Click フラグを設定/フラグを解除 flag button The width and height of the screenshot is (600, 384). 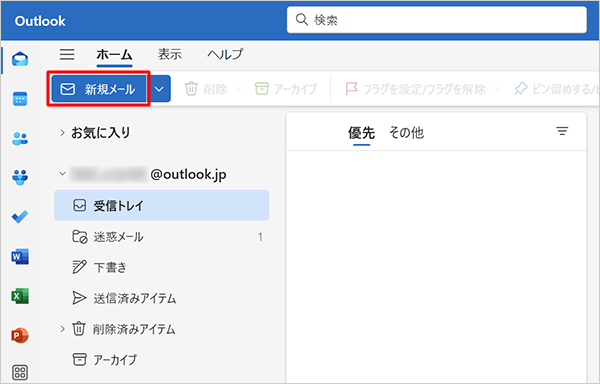click(x=415, y=89)
